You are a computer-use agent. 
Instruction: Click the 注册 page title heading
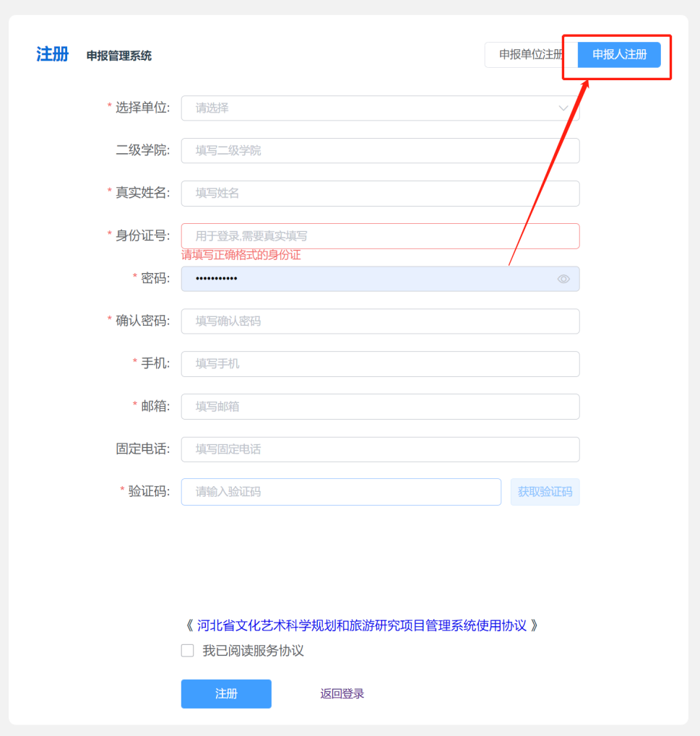53,55
